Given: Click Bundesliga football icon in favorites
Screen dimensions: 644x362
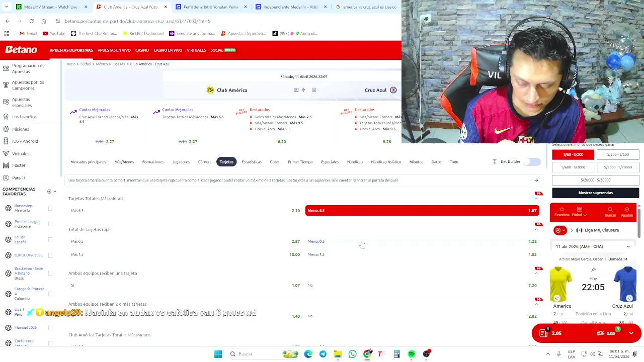Looking at the screenshot, I should click(x=8, y=208).
